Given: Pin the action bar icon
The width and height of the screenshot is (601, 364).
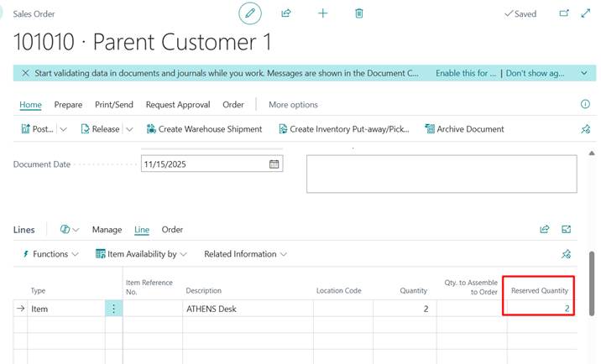Looking at the screenshot, I should click(x=585, y=129).
